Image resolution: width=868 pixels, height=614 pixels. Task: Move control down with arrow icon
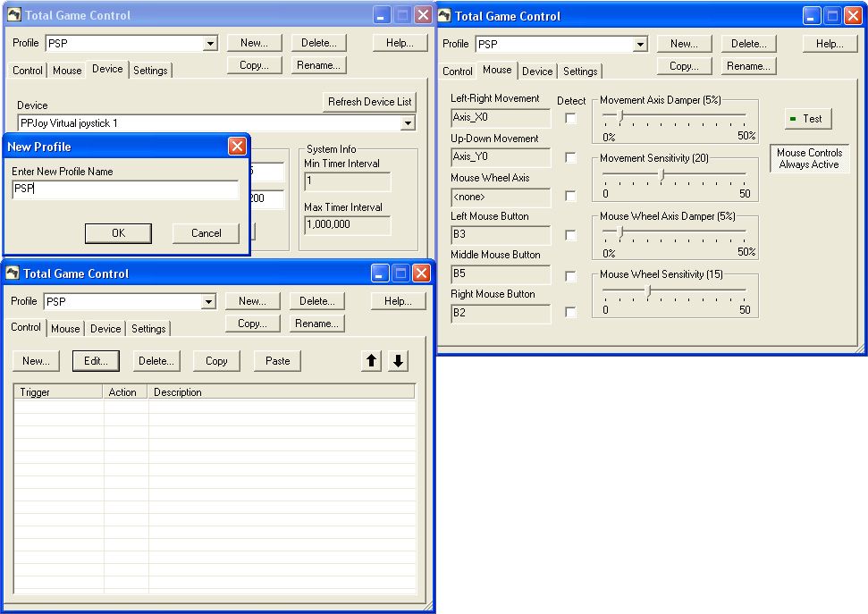[x=398, y=361]
